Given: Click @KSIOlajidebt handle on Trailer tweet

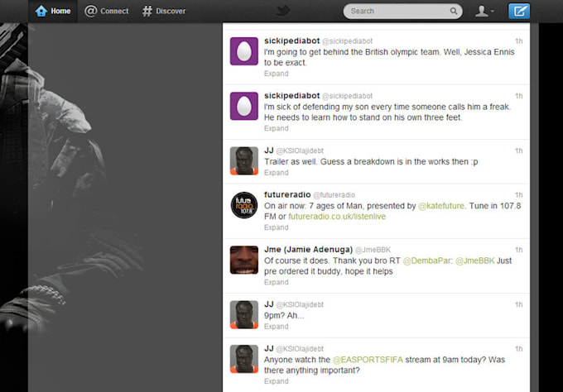Looking at the screenshot, I should tap(300, 151).
